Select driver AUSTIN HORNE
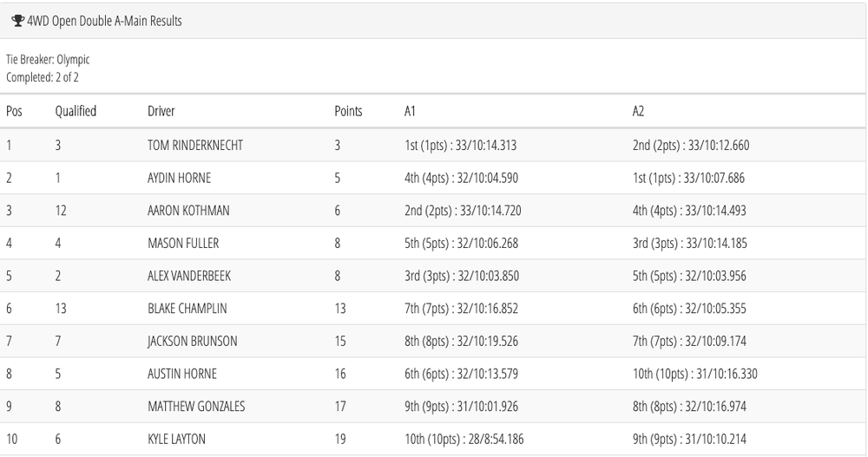This screenshot has width=868, height=457. click(x=182, y=374)
